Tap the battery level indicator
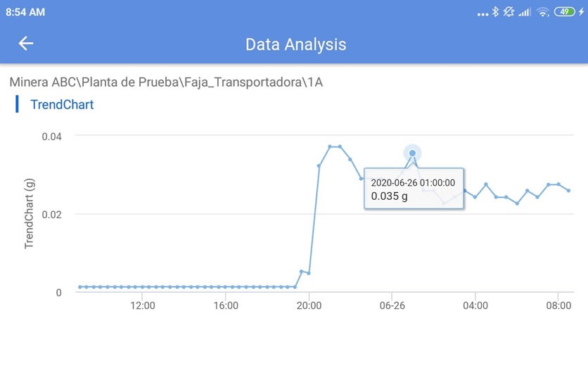The height and width of the screenshot is (373, 588). (x=564, y=12)
